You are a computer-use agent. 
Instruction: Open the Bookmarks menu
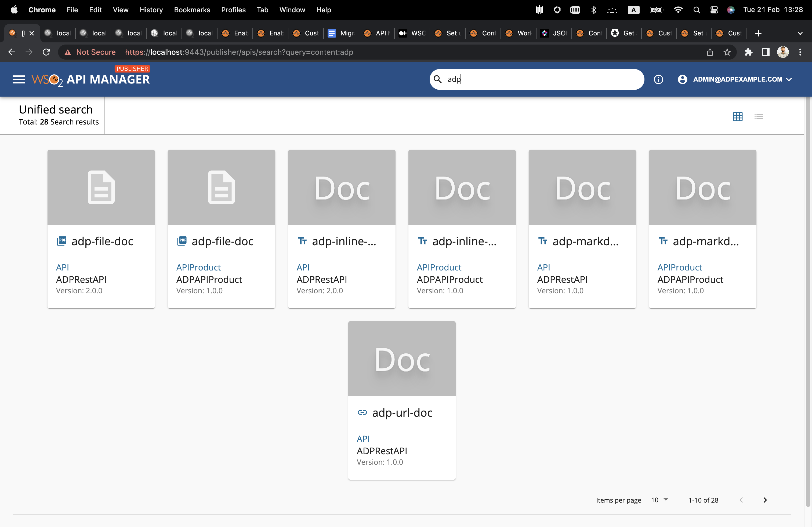click(192, 10)
